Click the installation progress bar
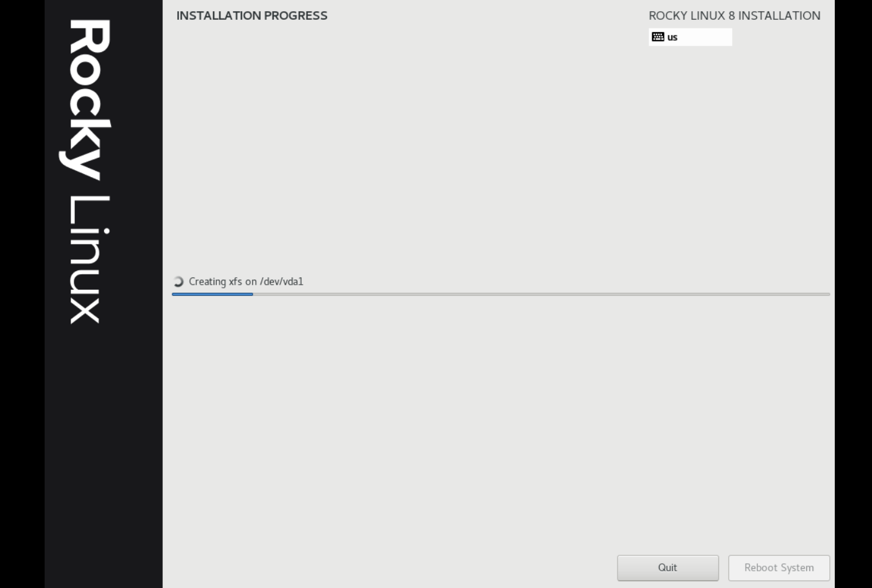 500,294
